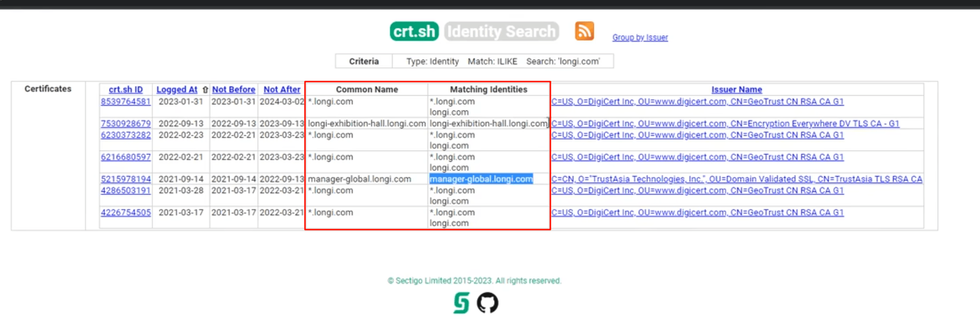Click the Logged At sort arrow icon
980x319 pixels.
click(205, 90)
